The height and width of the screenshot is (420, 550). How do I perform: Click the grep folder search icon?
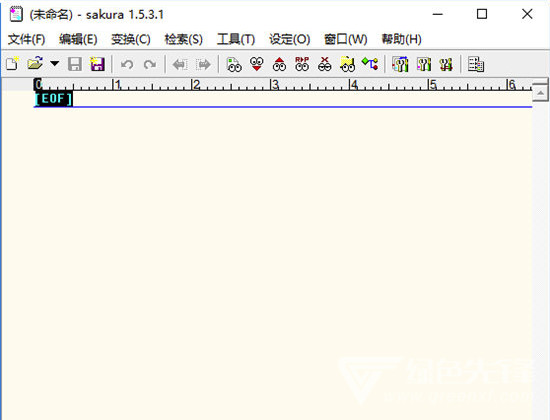[347, 64]
